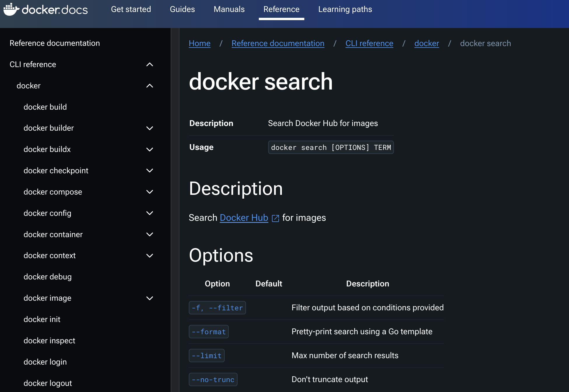569x392 pixels.
Task: Open docker context sidebar entry
Action: 50,256
